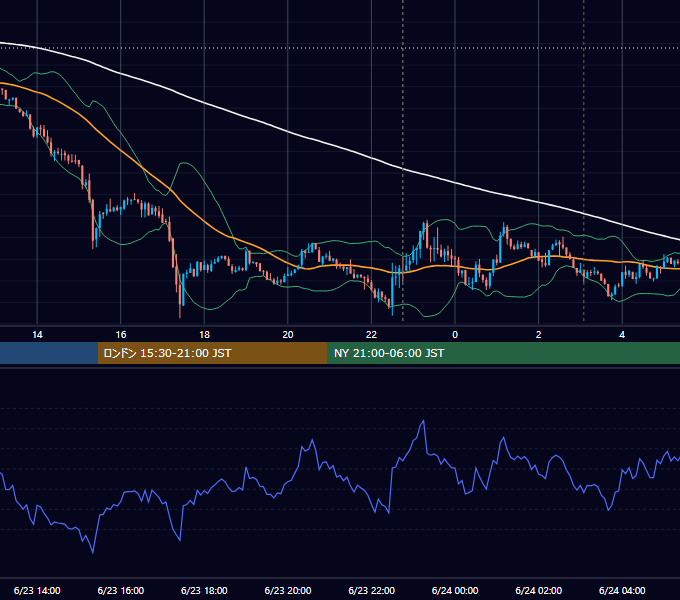The height and width of the screenshot is (600, 680).
Task: Click the "4" hour label on chart axis
Action: [x=622, y=335]
